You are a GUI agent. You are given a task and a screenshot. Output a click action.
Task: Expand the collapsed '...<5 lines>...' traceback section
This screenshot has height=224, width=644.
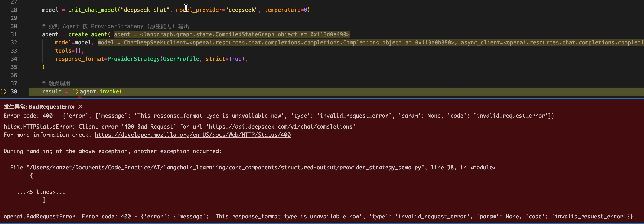point(41,192)
